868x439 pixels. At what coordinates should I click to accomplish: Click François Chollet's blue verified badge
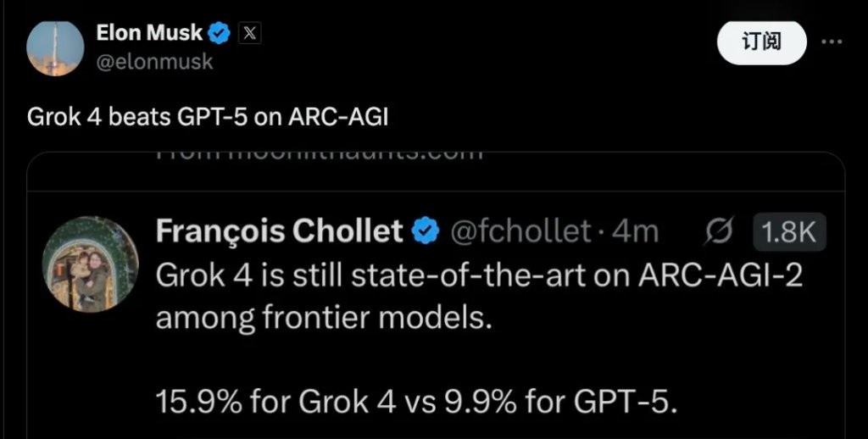tap(425, 231)
